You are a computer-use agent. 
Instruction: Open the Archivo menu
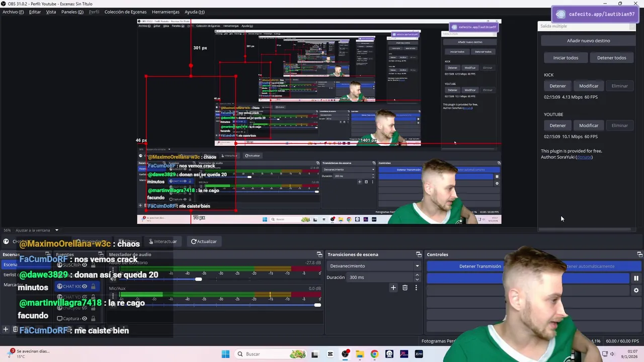[13, 12]
